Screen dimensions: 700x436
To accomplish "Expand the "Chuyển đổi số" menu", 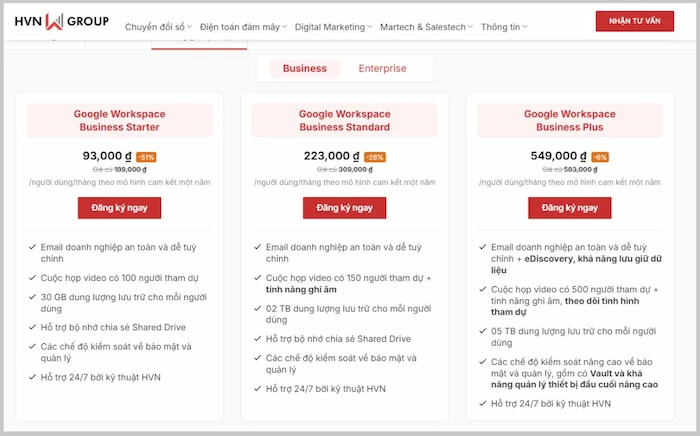I will [x=158, y=27].
